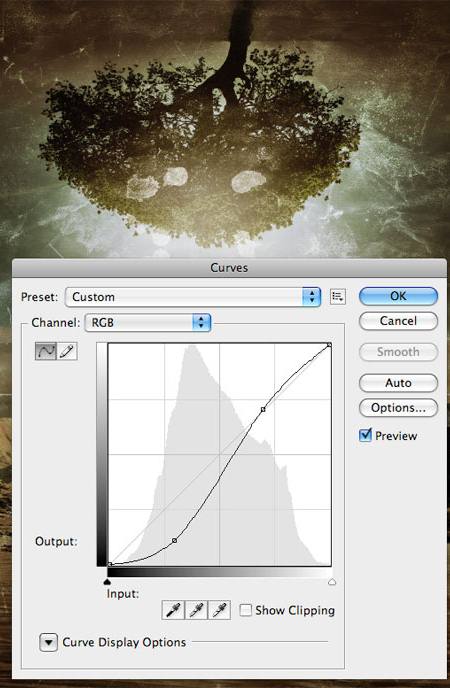This screenshot has height=688, width=450.
Task: Click the white point input slider
Action: [x=332, y=582]
